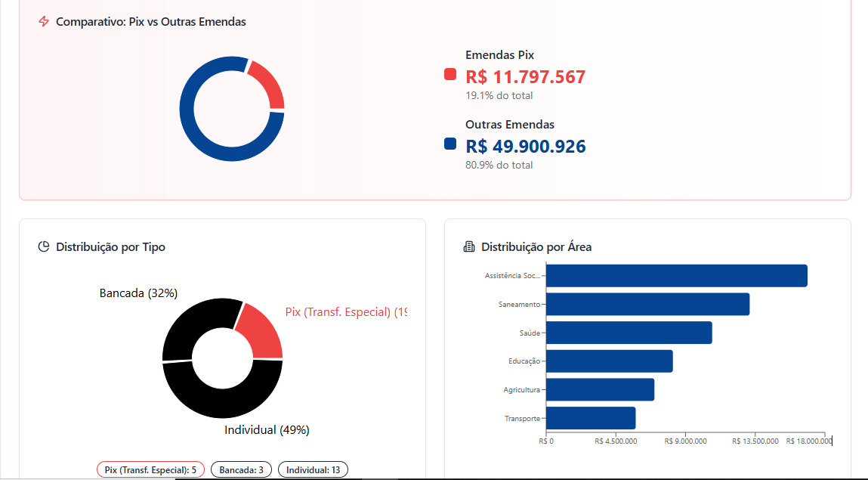Click the blue ring of the top comparison donut
868x480 pixels.
click(x=202, y=140)
